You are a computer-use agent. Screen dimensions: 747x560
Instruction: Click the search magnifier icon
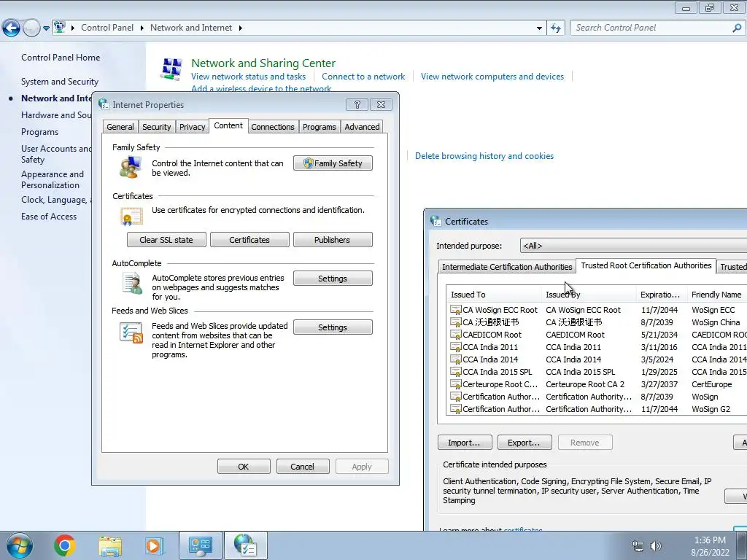737,28
